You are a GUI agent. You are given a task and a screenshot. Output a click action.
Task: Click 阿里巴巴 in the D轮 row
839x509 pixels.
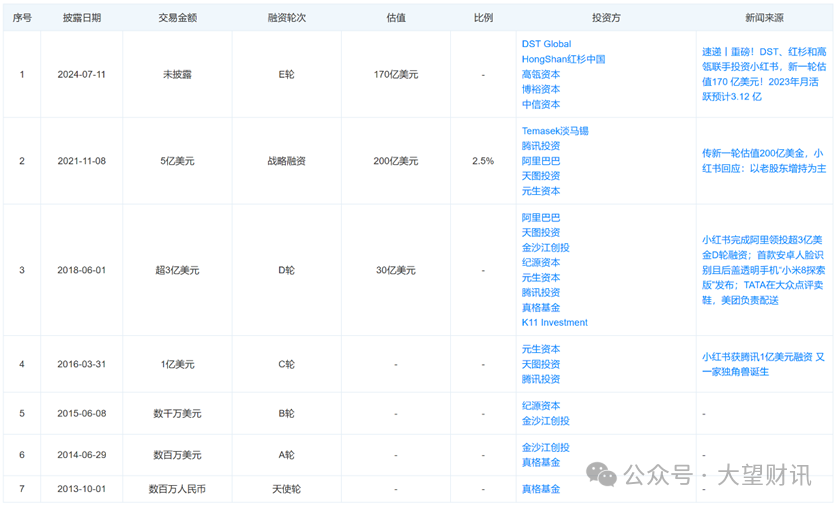(541, 217)
